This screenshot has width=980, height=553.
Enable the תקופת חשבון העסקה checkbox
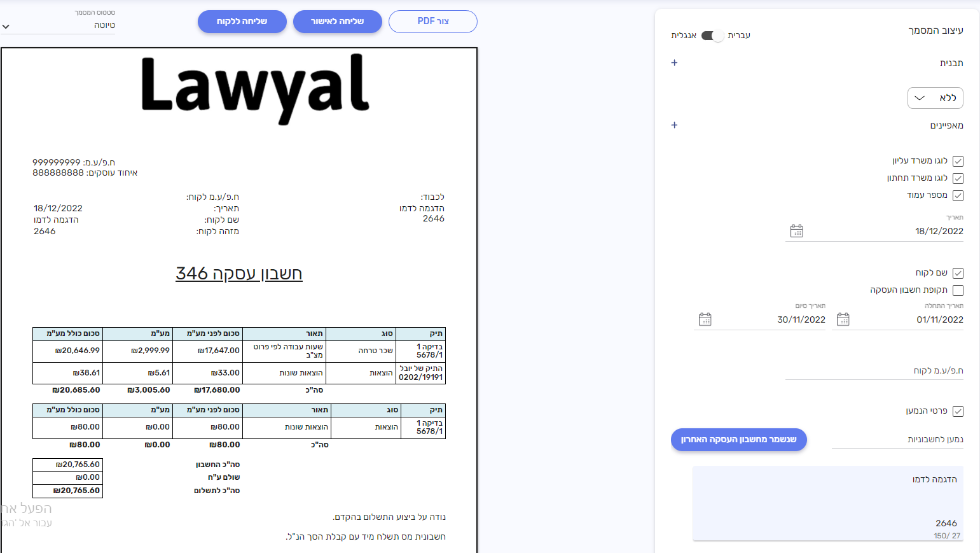tap(958, 290)
